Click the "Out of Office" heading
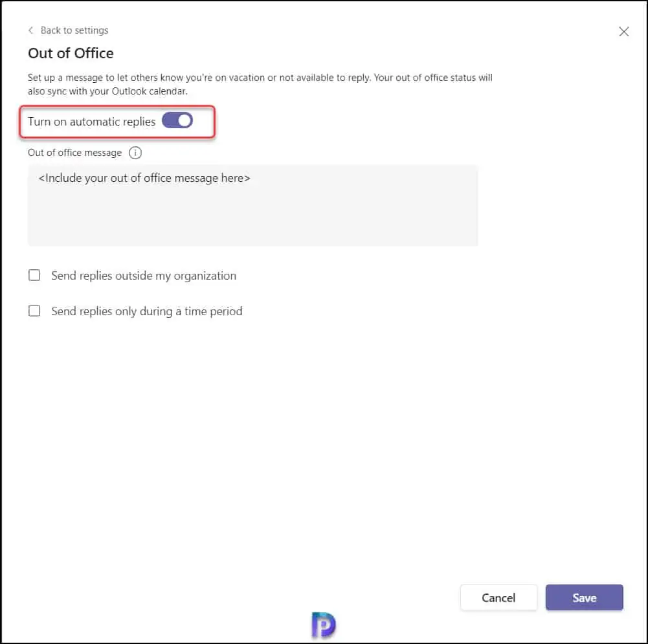 click(x=71, y=54)
